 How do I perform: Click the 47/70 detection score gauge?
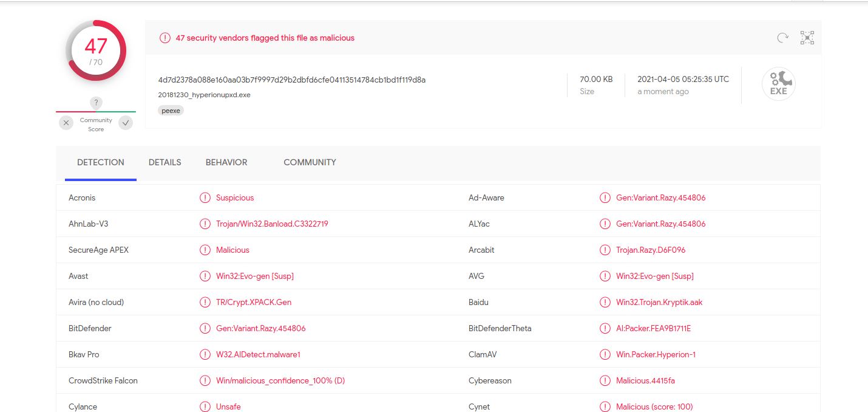point(96,50)
